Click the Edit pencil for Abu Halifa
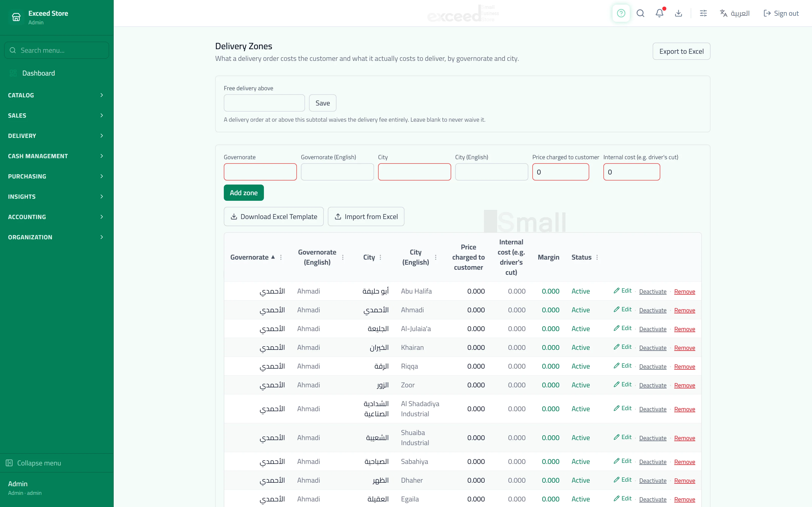 (x=622, y=291)
